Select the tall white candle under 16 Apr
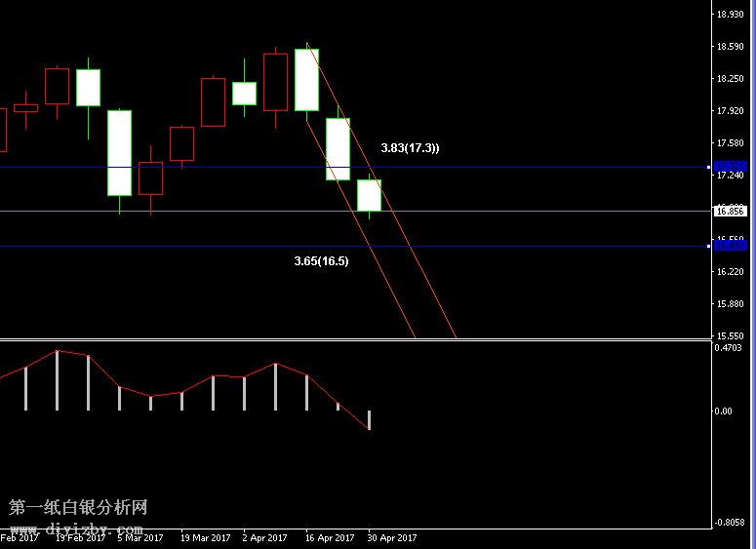Viewport: 756px width, 549px height. 306,79
